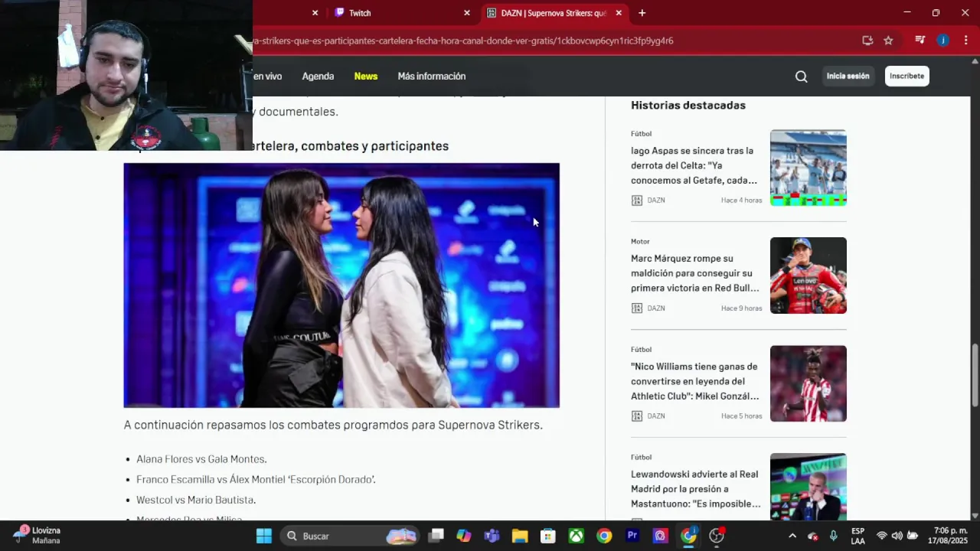Click the Nico Williams story thumbnail
The image size is (980, 551).
click(808, 383)
